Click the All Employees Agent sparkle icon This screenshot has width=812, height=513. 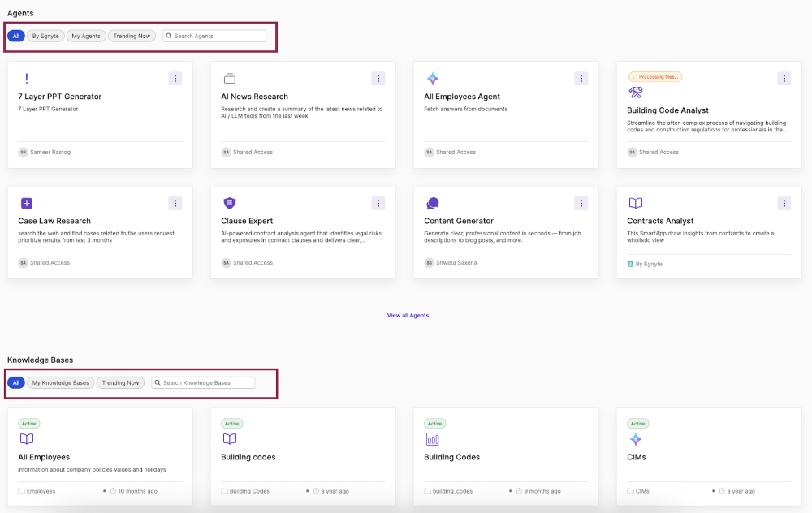point(433,79)
